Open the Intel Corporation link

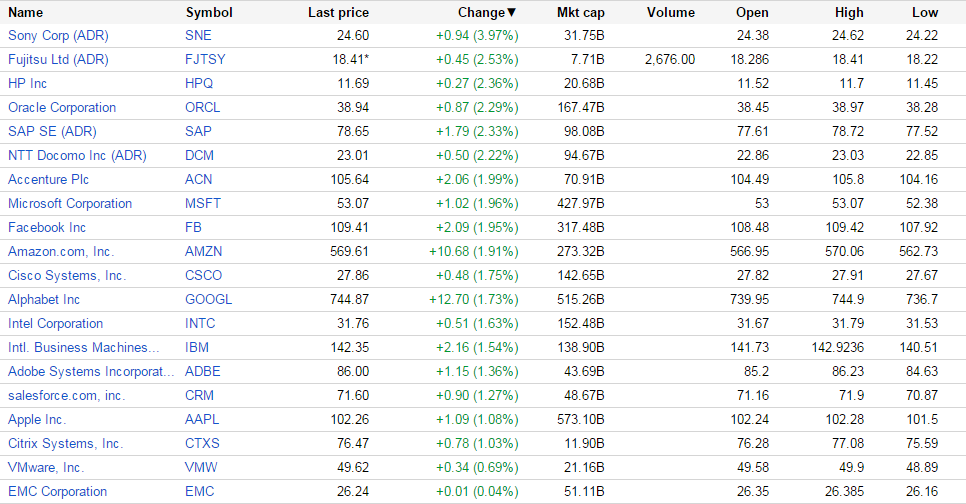[55, 323]
